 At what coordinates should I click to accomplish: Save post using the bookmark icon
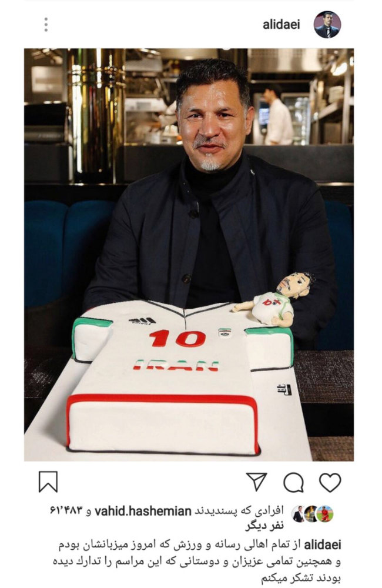click(x=48, y=482)
